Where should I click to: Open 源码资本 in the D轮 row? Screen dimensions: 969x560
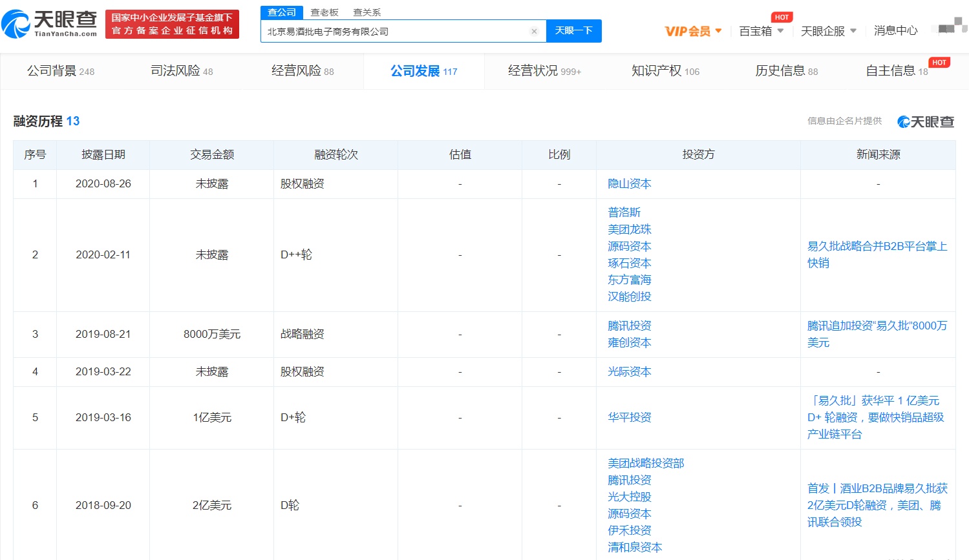point(629,513)
